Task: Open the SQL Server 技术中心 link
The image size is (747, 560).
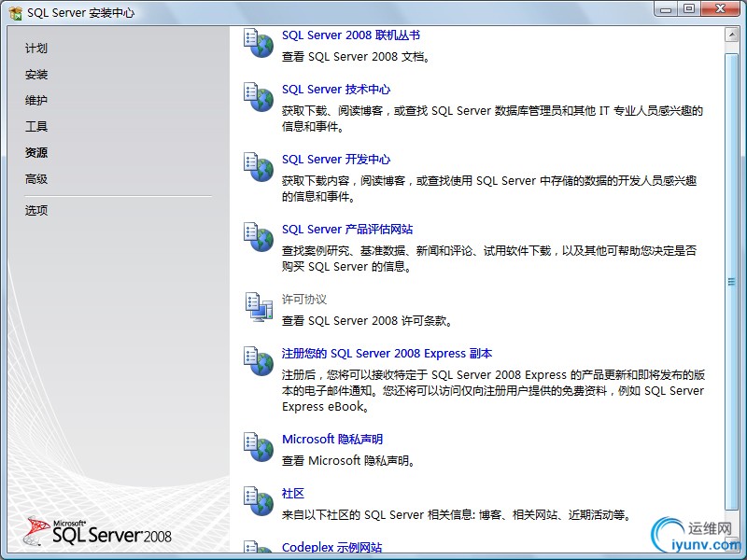Action: point(336,90)
